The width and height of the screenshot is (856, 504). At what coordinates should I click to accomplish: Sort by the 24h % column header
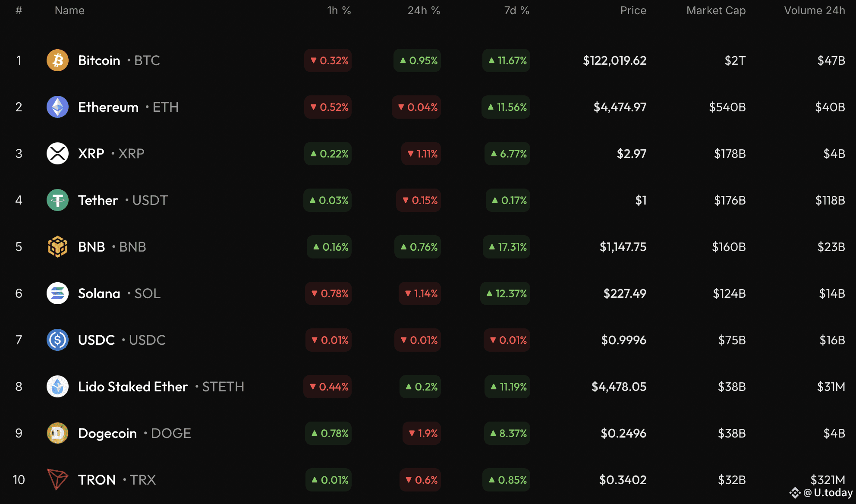(x=423, y=10)
